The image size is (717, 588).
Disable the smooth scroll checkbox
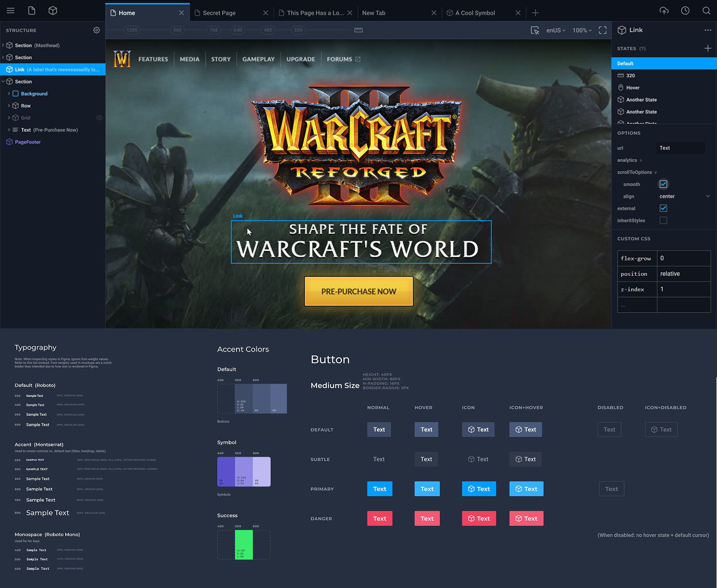663,184
